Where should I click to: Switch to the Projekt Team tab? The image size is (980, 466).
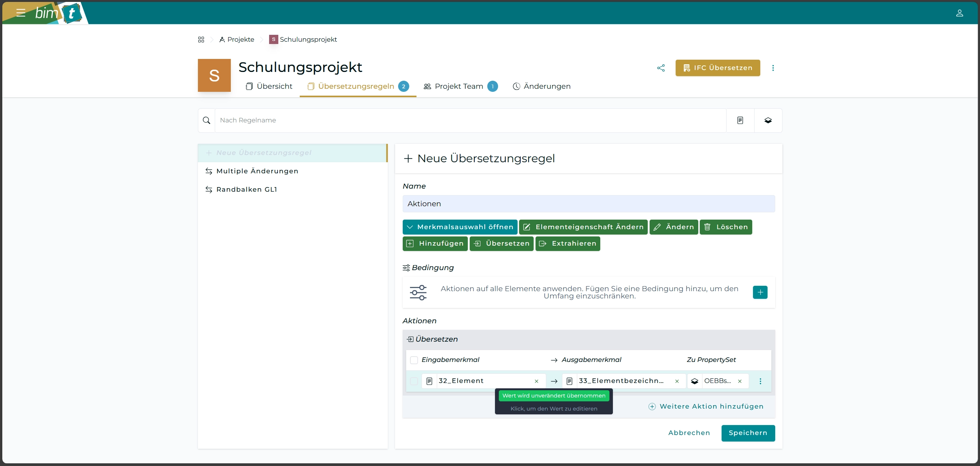tap(459, 86)
